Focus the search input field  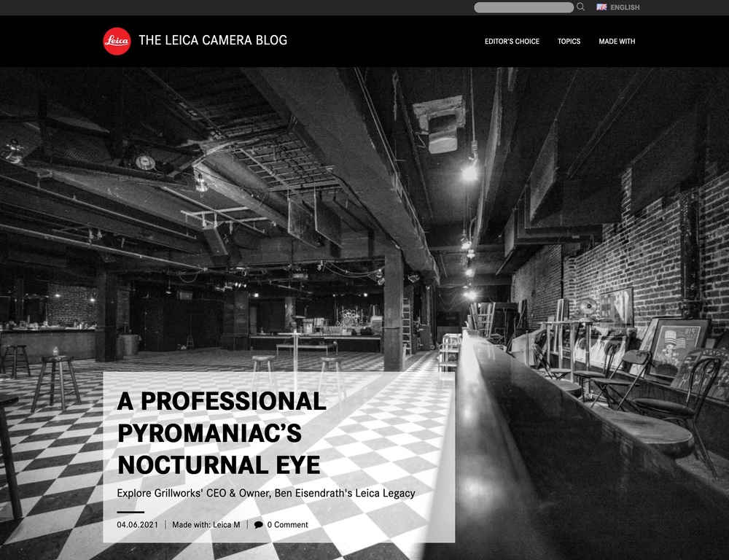[523, 7]
